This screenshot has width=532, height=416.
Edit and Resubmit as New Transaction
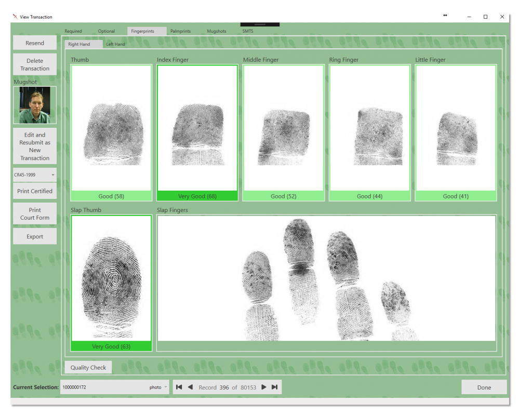[34, 146]
